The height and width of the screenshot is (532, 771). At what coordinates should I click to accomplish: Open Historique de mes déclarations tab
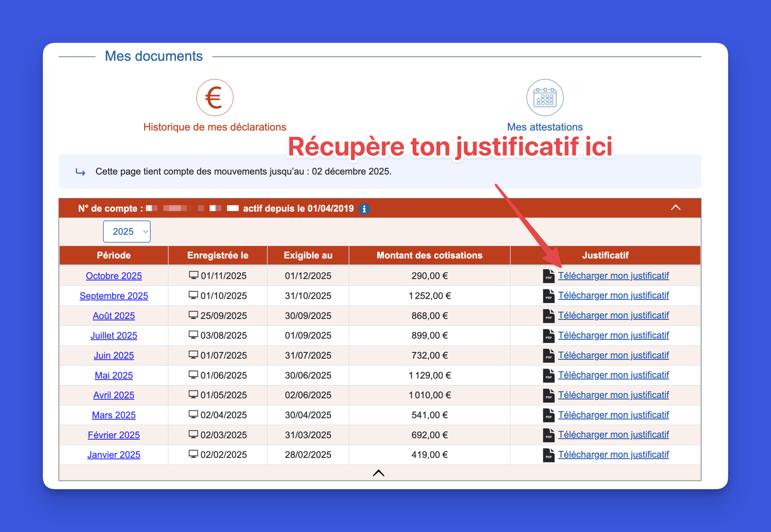click(214, 127)
